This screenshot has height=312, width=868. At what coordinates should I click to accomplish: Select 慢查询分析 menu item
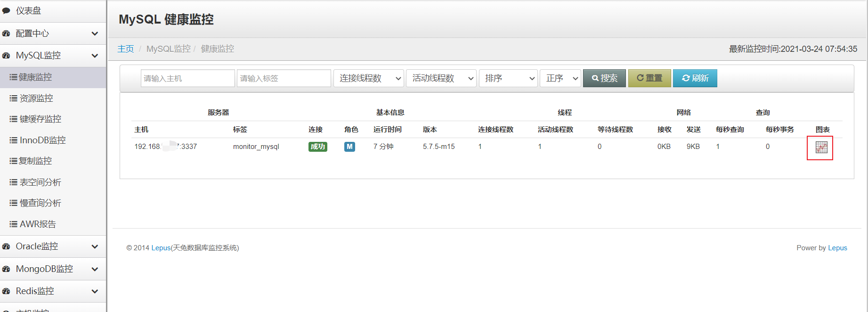tap(53, 203)
